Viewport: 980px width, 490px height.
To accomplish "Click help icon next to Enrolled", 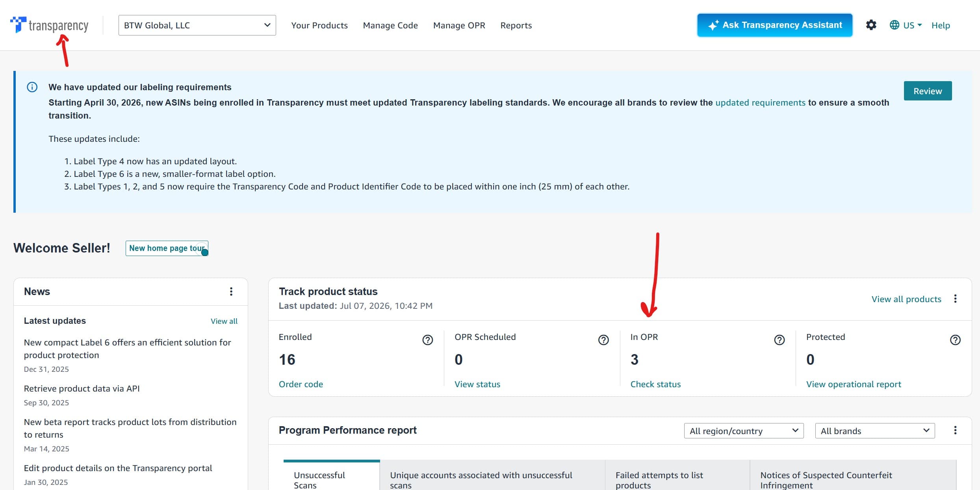I will (427, 340).
